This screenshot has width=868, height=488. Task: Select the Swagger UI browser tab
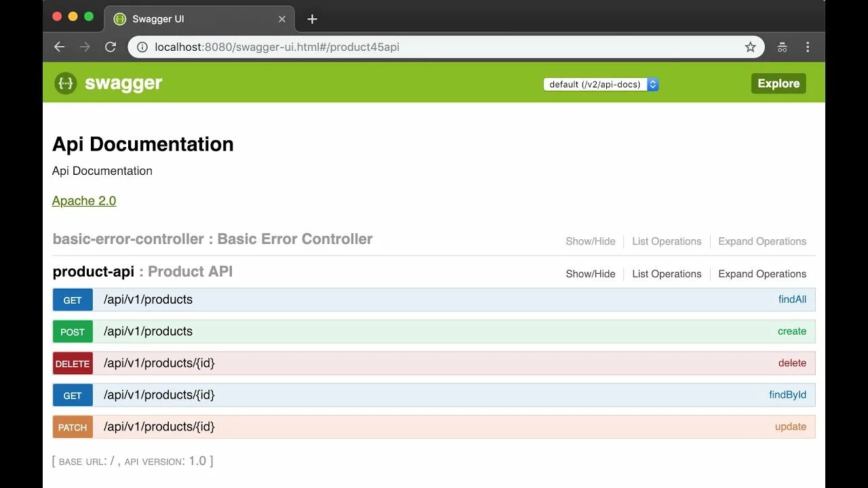click(x=199, y=19)
